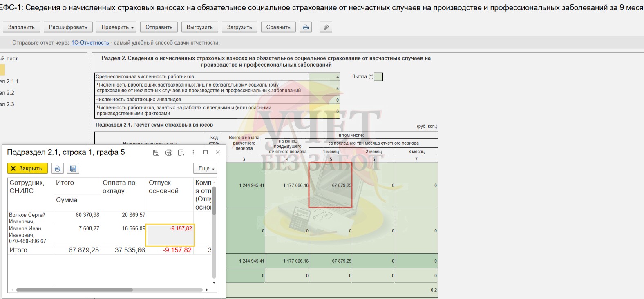Click the Выгрузить button

tap(200, 27)
